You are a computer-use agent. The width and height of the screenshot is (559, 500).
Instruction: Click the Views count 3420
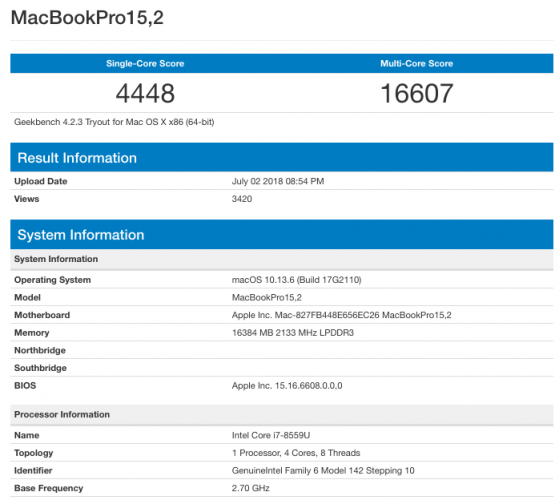tap(242, 199)
